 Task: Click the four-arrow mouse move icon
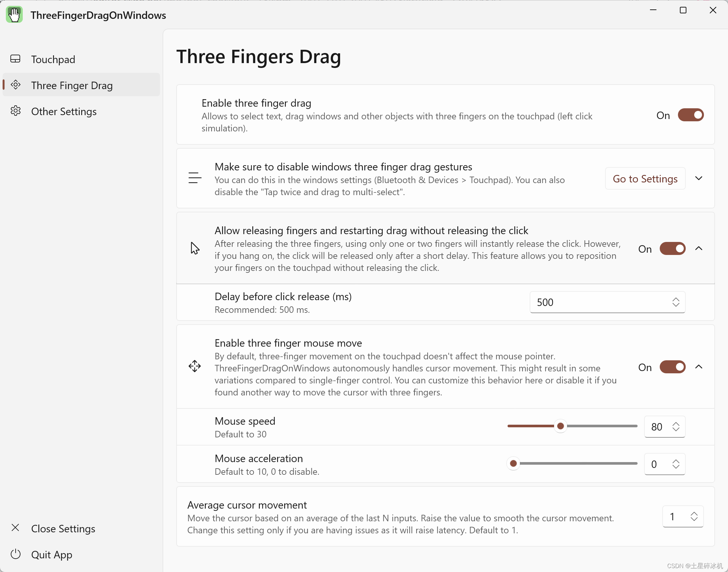click(x=194, y=366)
